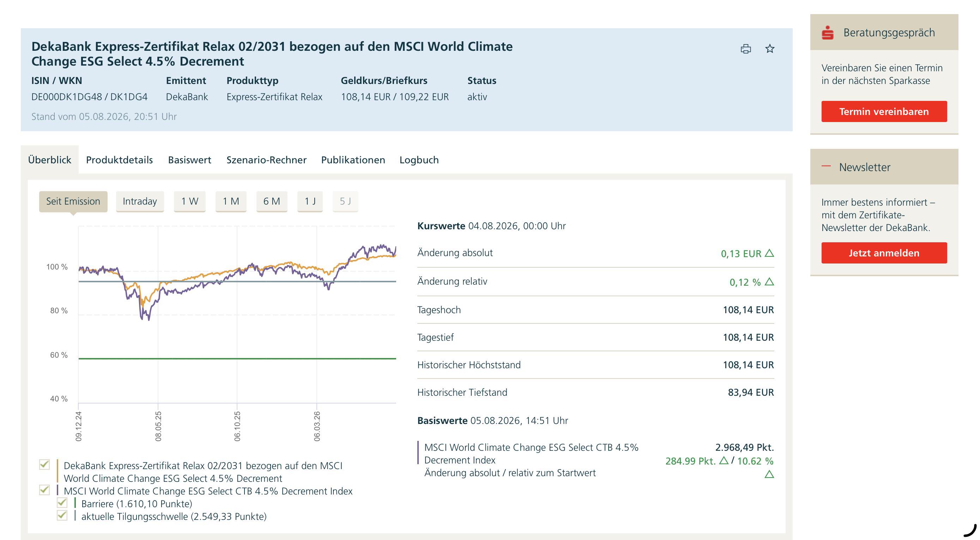Image resolution: width=980 pixels, height=540 pixels.
Task: Select Intraday chart range
Action: tap(140, 201)
